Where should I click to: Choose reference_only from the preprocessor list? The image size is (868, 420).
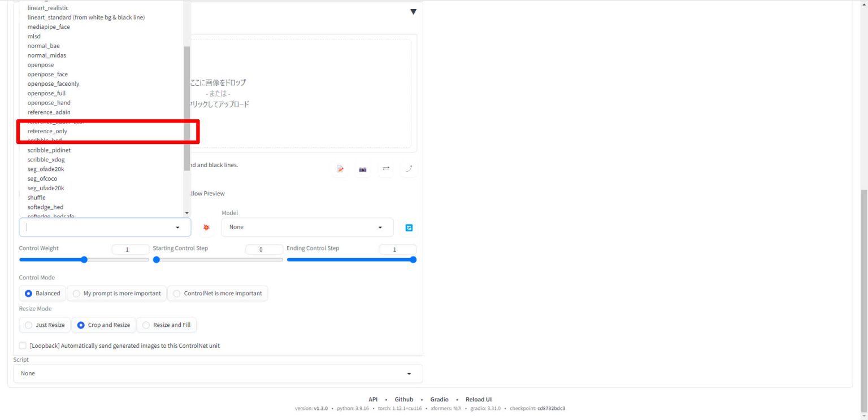tap(47, 132)
